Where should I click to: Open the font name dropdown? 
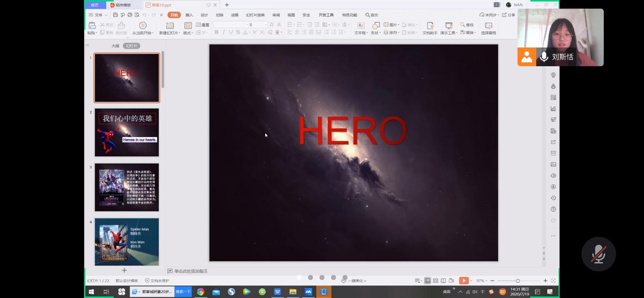click(x=247, y=24)
